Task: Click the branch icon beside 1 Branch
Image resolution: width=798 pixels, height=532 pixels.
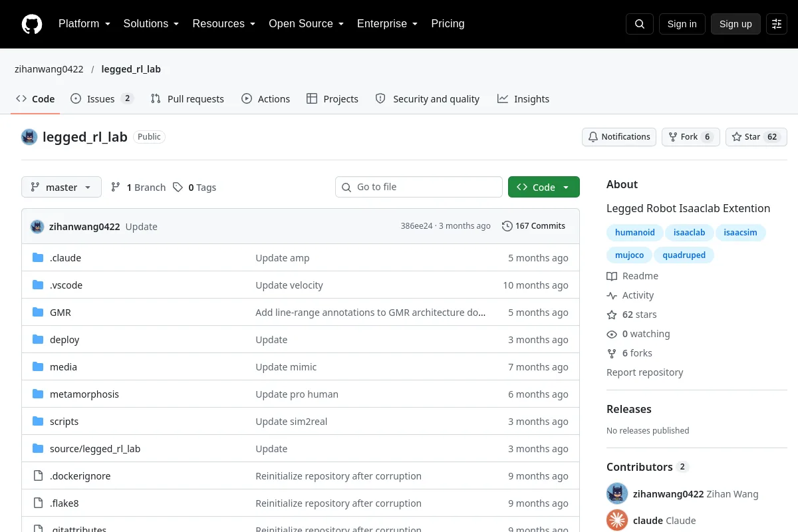Action: click(x=116, y=188)
